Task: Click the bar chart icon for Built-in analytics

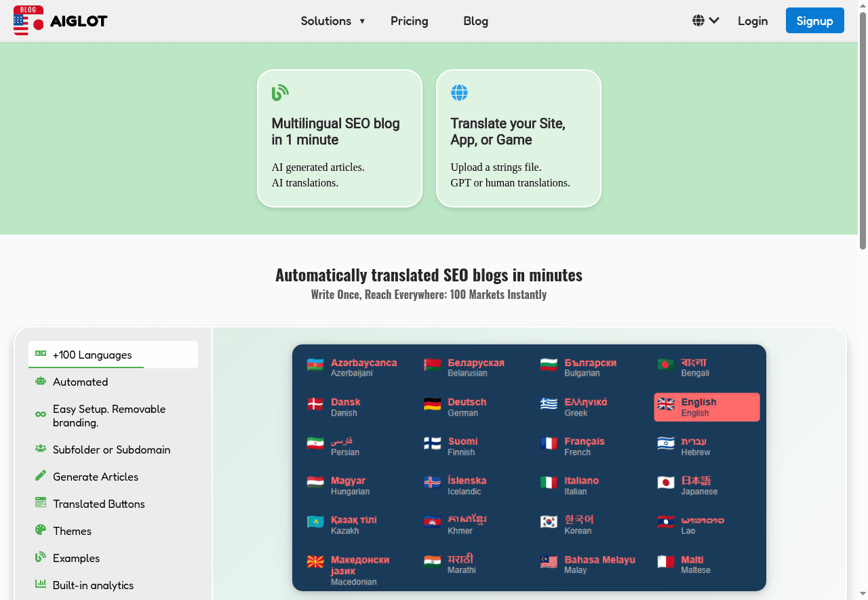Action: click(x=41, y=584)
